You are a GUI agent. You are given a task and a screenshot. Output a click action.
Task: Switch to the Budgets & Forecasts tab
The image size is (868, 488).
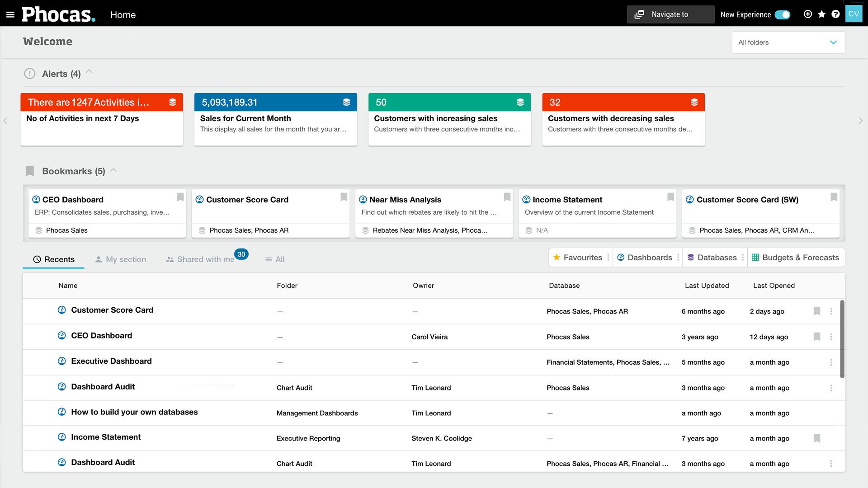point(796,257)
